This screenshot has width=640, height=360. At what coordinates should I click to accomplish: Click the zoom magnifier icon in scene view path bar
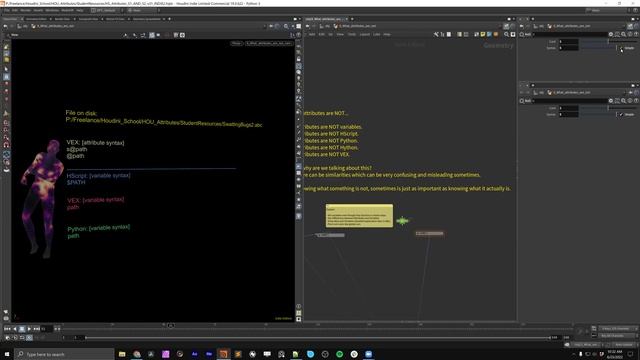tap(286, 26)
